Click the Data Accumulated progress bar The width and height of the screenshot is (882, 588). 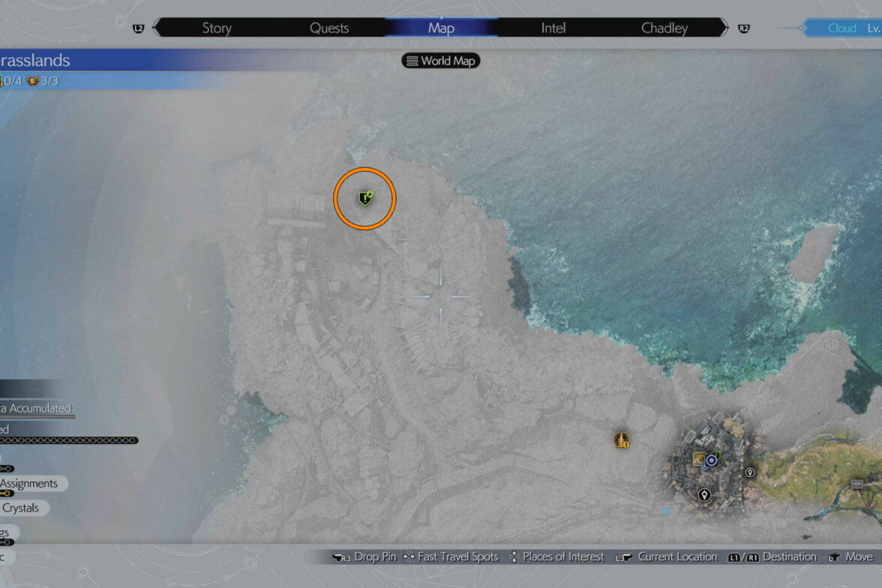[37, 417]
